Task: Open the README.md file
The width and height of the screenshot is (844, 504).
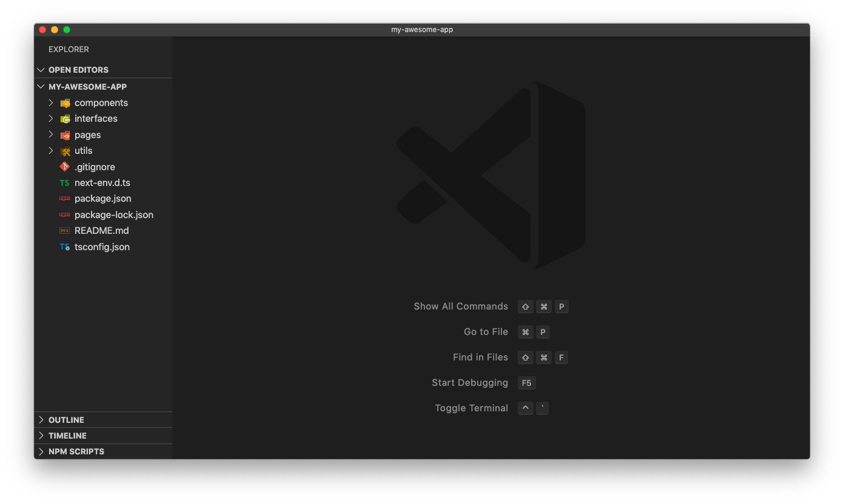Action: pos(102,231)
